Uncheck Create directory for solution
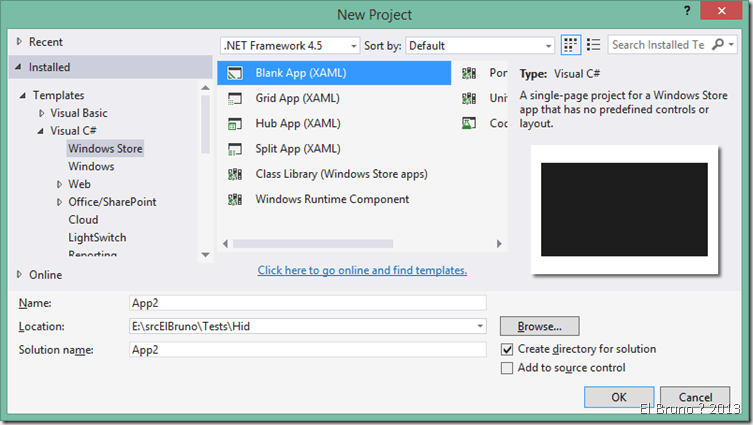Image resolution: width=753 pixels, height=425 pixels. pos(508,349)
